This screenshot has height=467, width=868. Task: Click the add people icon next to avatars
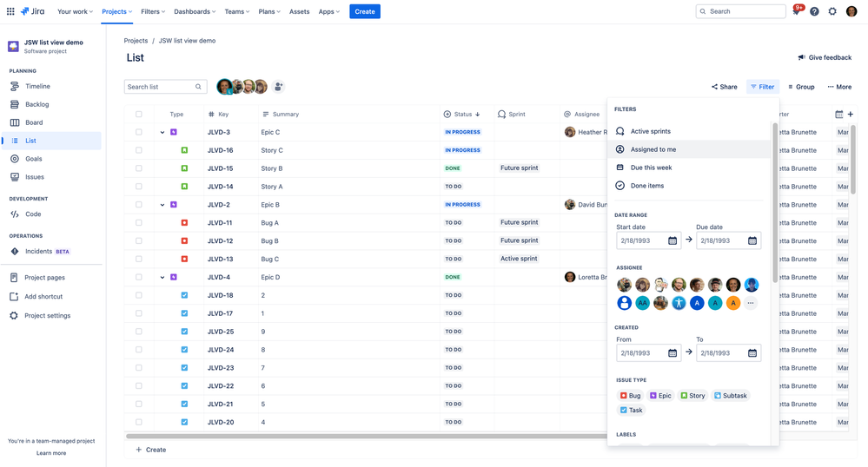(x=278, y=86)
